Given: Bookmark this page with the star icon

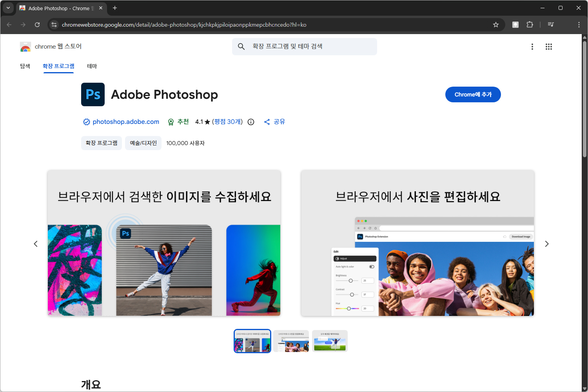Looking at the screenshot, I should [496, 25].
